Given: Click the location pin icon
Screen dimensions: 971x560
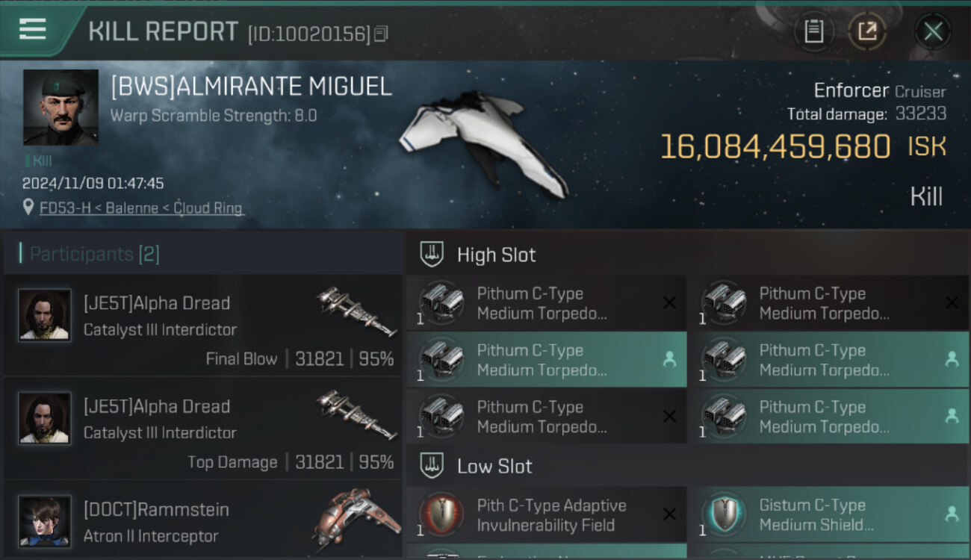Looking at the screenshot, I should pyautogui.click(x=28, y=208).
